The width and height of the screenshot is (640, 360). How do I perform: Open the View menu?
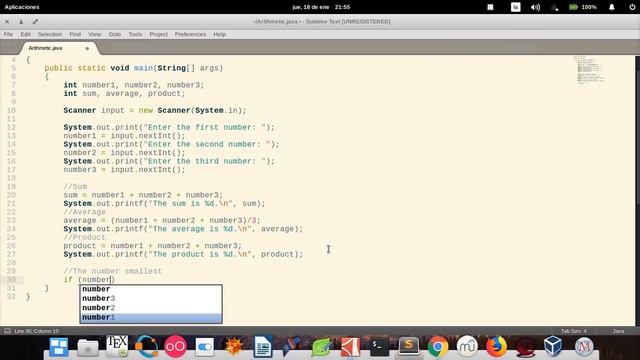[x=94, y=34]
